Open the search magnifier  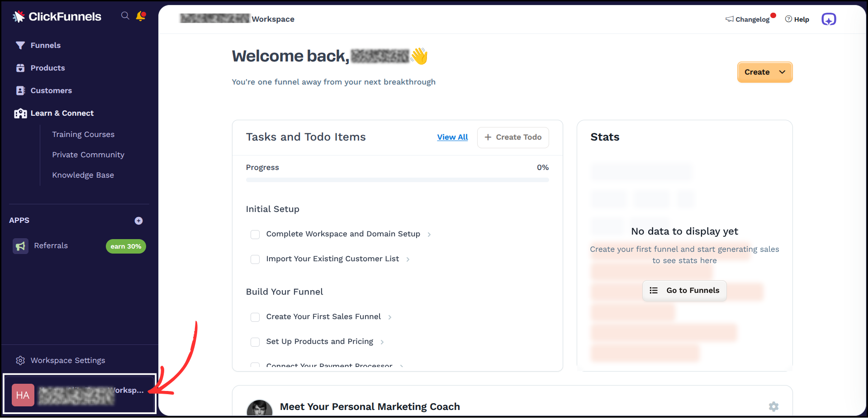pos(125,15)
